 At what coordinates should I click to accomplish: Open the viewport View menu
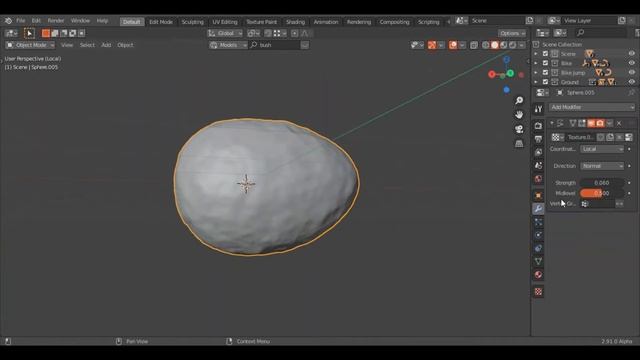click(67, 45)
